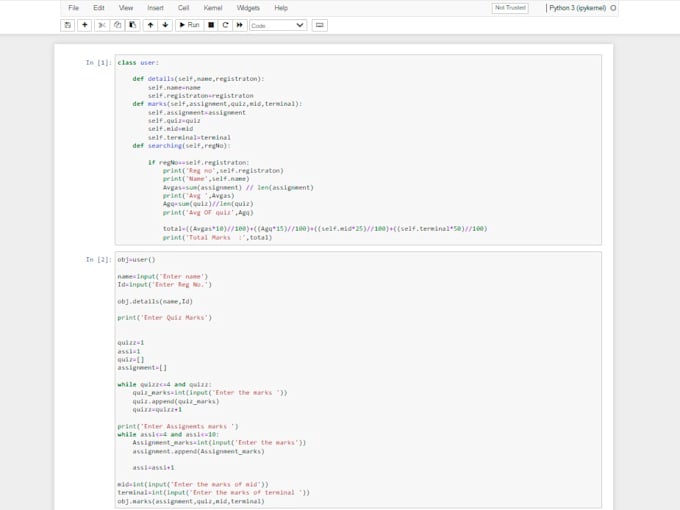Viewport: 680px width, 510px height.
Task: Click the 'class user:' line
Action: click(x=138, y=63)
